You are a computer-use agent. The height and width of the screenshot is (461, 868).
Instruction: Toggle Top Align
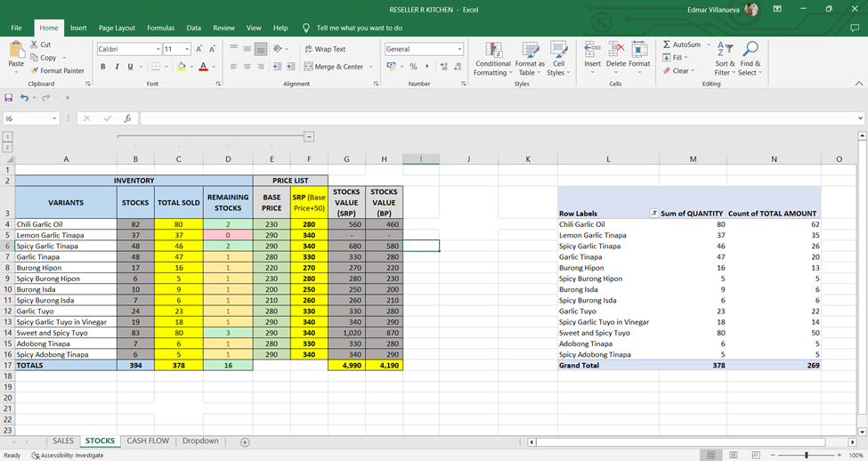(233, 49)
